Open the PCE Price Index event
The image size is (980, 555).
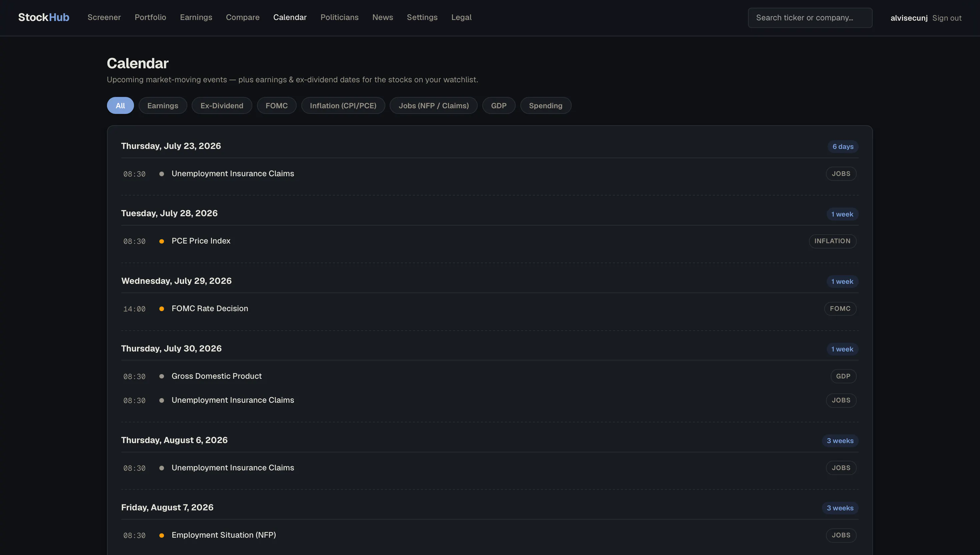pyautogui.click(x=201, y=241)
